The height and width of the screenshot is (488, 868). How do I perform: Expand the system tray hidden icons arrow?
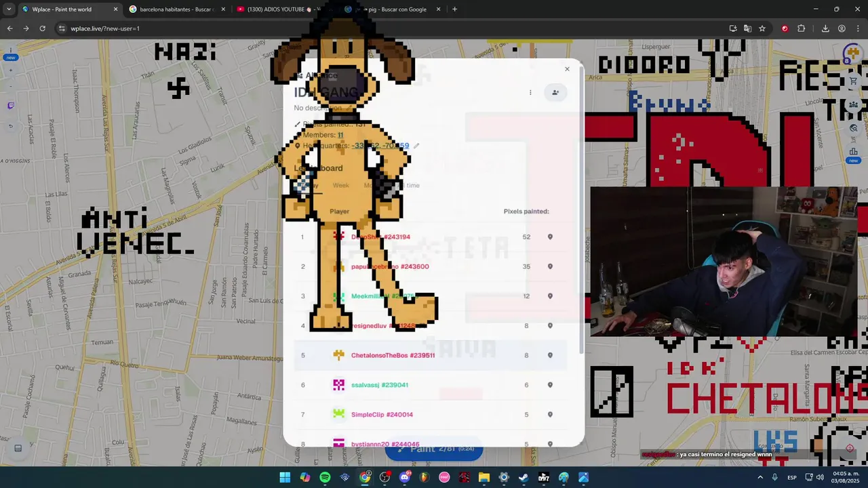point(759,477)
